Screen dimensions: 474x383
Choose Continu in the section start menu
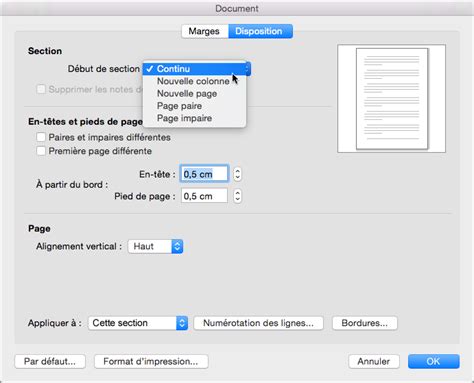click(x=196, y=69)
